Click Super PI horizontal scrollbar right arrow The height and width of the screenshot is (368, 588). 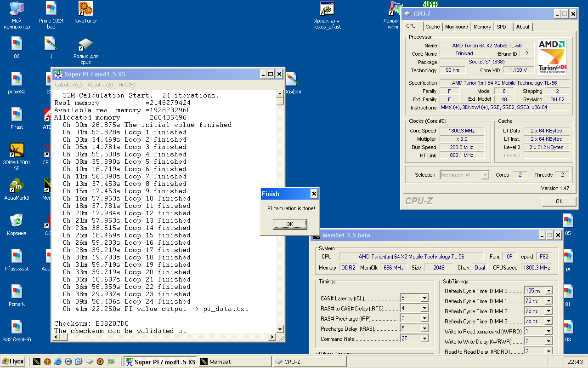tap(272, 337)
